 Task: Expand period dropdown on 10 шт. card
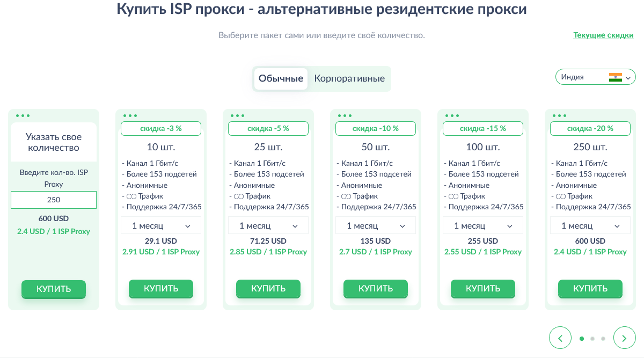point(161,226)
